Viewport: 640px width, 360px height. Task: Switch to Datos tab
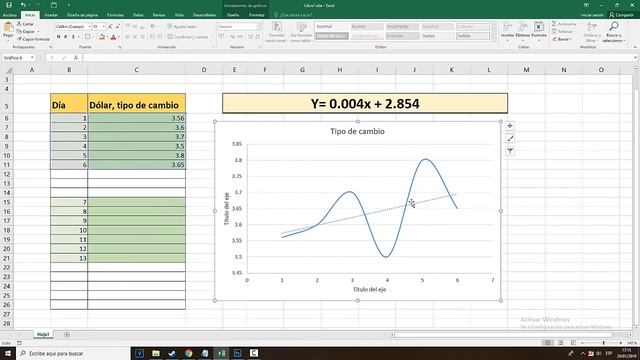138,15
